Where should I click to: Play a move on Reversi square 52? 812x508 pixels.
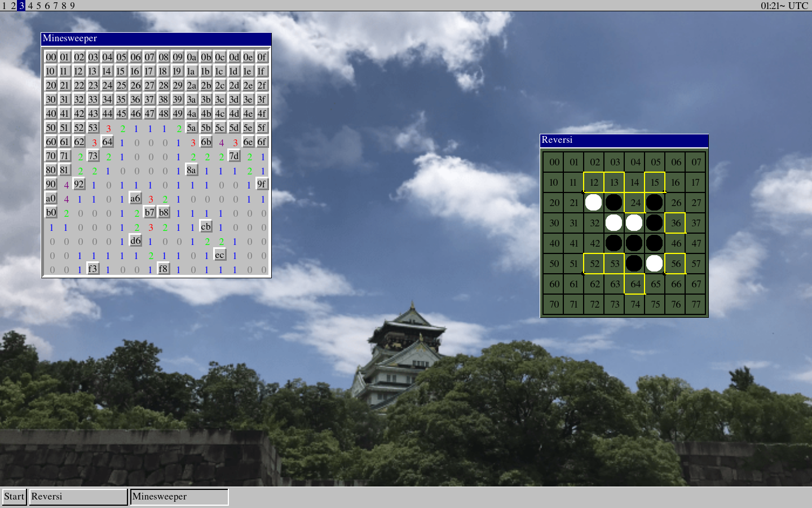coord(594,263)
